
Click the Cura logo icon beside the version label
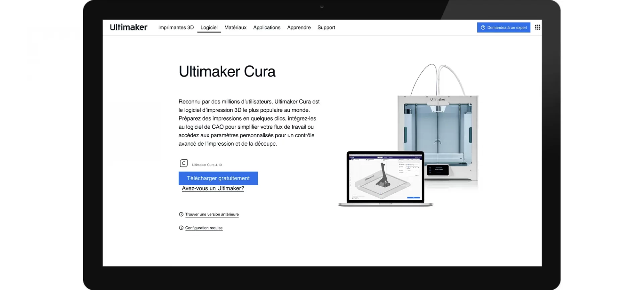pos(183,163)
